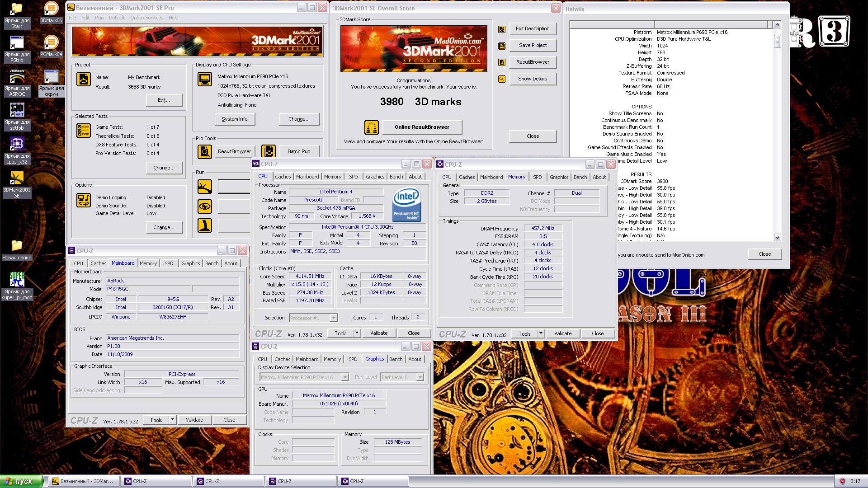The height and width of the screenshot is (488, 868).
Task: Click the 3980 3D marks score text
Action: click(x=420, y=102)
